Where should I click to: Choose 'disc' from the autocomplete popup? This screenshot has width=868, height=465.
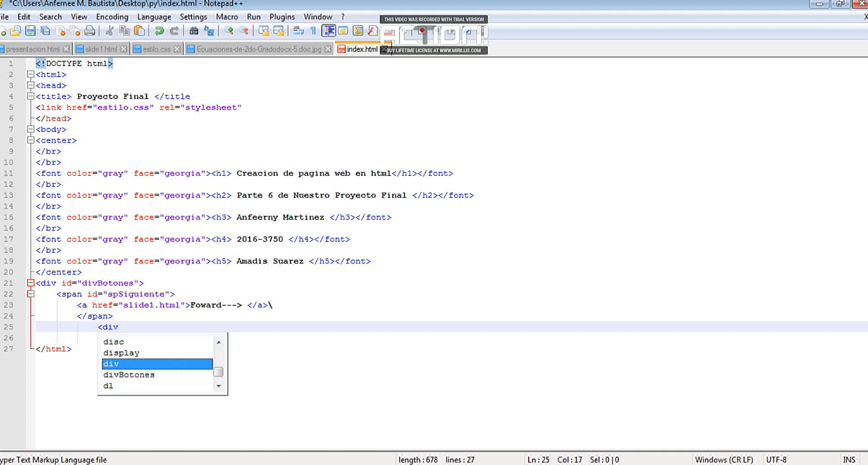(157, 341)
